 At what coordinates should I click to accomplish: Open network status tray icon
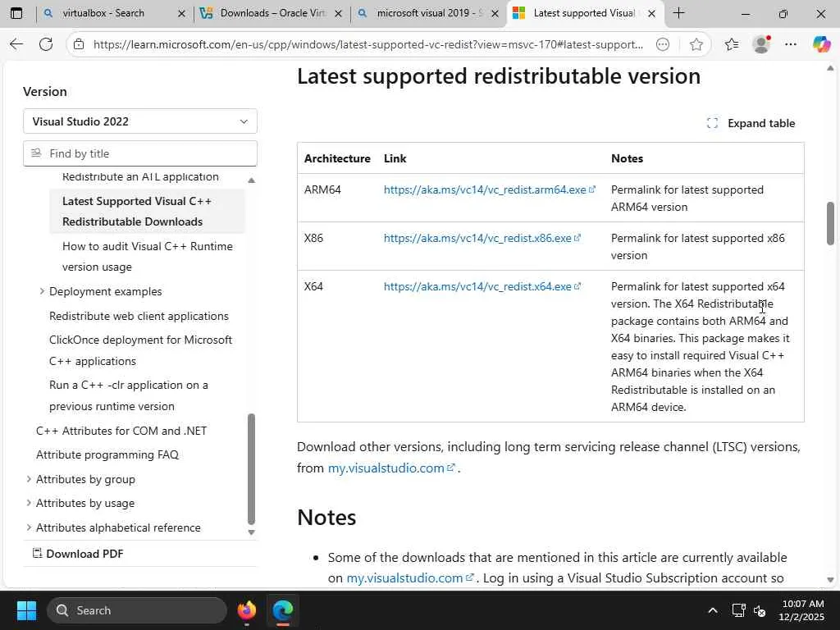coord(739,610)
